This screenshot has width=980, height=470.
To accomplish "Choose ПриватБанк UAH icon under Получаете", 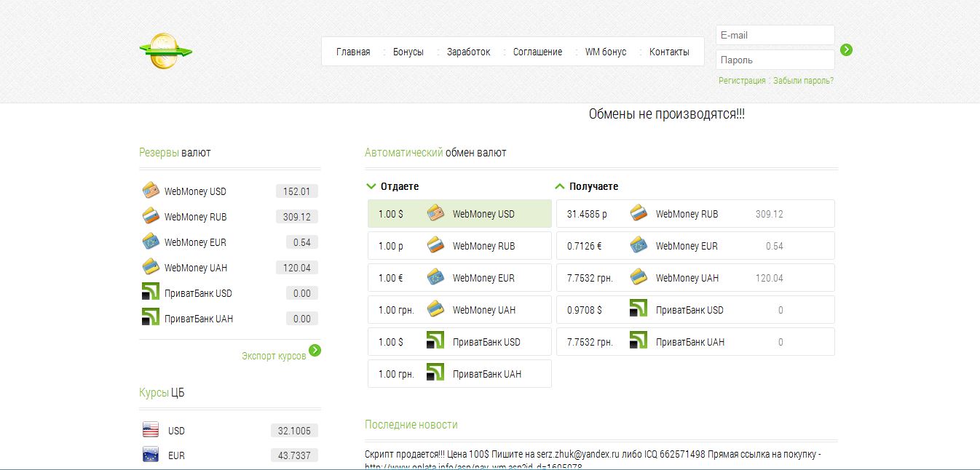I will click(x=639, y=341).
